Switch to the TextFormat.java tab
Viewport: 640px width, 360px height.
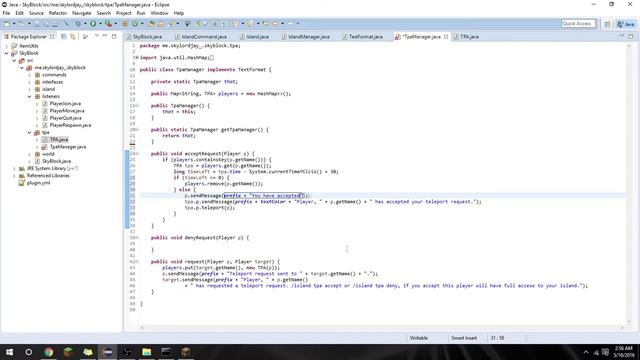tap(363, 37)
